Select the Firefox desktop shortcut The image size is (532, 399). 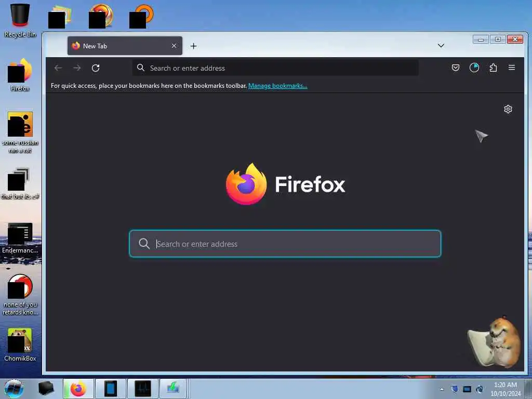tap(20, 75)
